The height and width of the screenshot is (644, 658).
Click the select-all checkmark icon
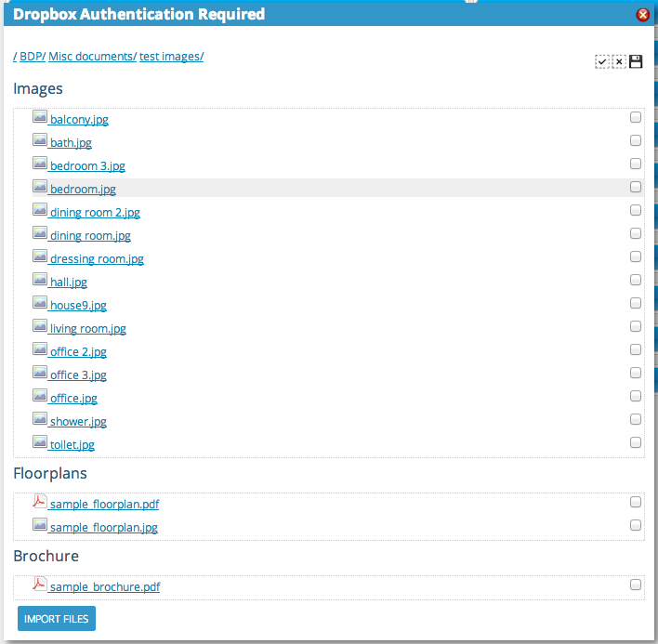(602, 61)
